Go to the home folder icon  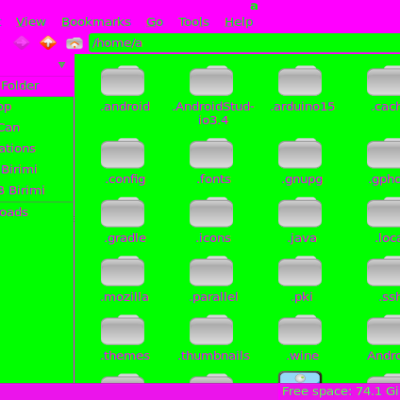point(74,43)
